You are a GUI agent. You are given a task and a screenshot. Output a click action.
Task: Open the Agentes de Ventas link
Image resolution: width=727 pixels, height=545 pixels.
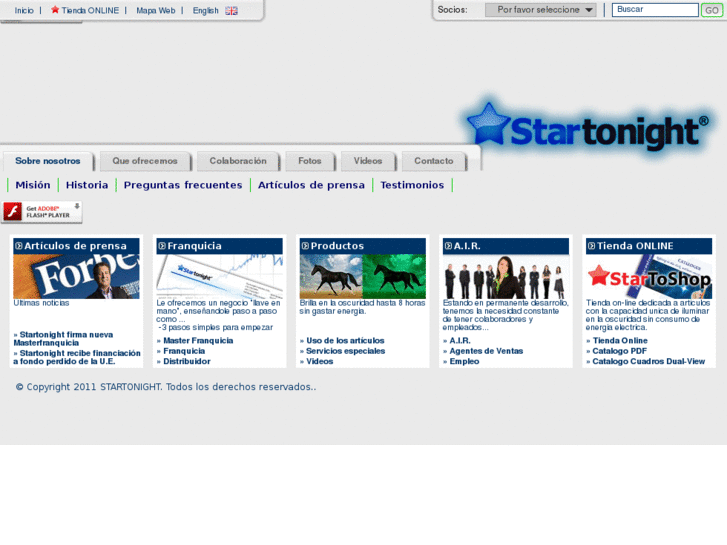[486, 351]
